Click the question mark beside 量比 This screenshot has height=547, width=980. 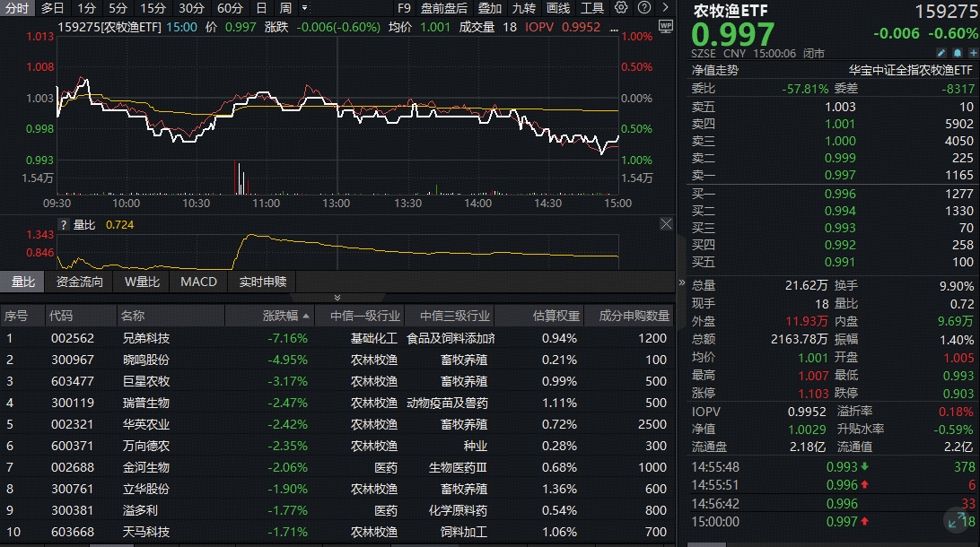click(63, 225)
